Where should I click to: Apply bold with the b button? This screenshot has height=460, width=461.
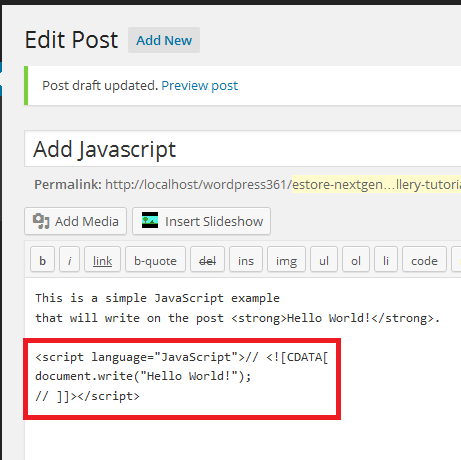coord(42,260)
